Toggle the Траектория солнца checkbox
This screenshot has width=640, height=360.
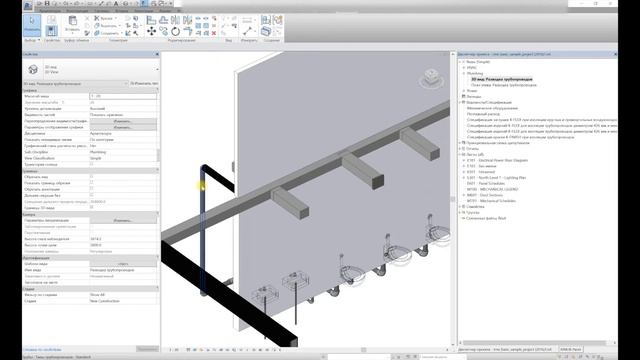pos(91,164)
